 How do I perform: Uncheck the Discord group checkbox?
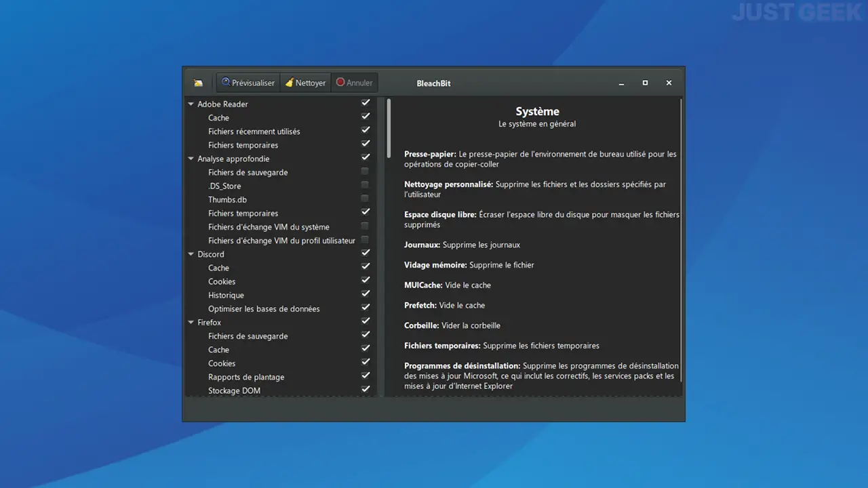point(366,253)
